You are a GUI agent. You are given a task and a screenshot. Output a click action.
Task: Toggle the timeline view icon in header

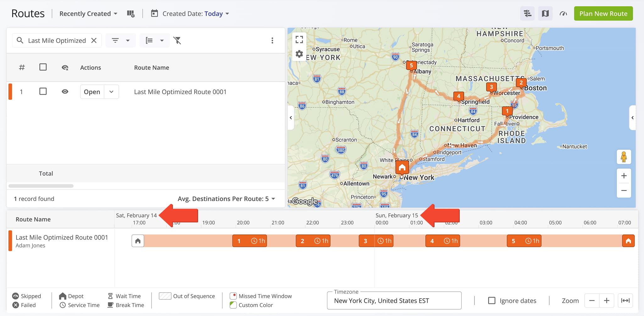pyautogui.click(x=527, y=14)
